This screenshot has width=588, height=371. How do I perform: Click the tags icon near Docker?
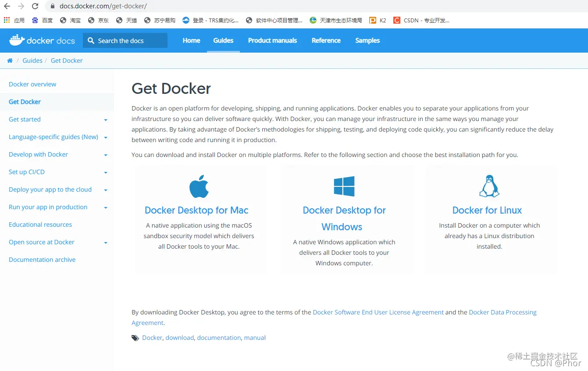pyautogui.click(x=135, y=338)
